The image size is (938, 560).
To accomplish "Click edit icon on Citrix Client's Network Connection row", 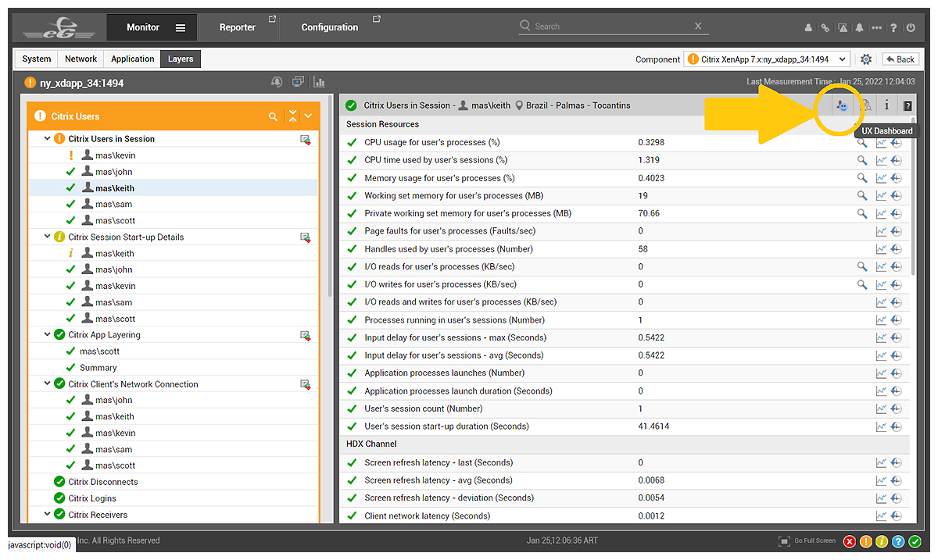I will [x=306, y=384].
